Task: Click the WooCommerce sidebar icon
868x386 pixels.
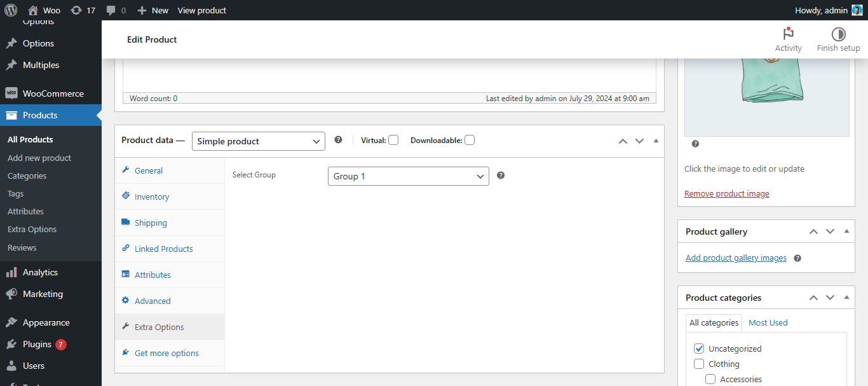Action: [11, 93]
